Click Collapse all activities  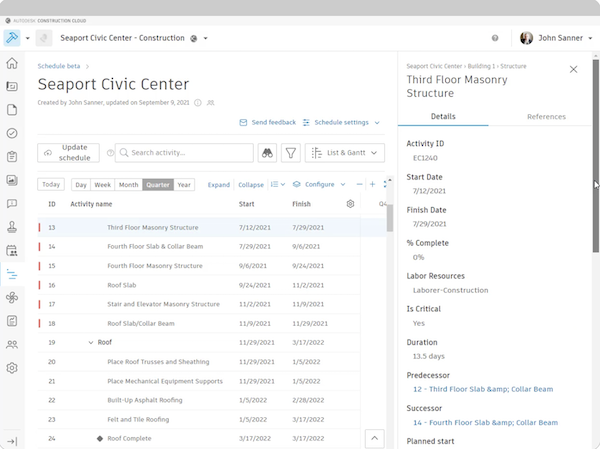tap(251, 185)
